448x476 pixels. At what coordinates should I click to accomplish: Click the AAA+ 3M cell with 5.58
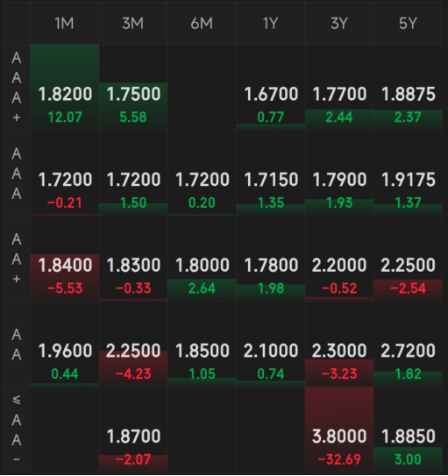tap(133, 88)
